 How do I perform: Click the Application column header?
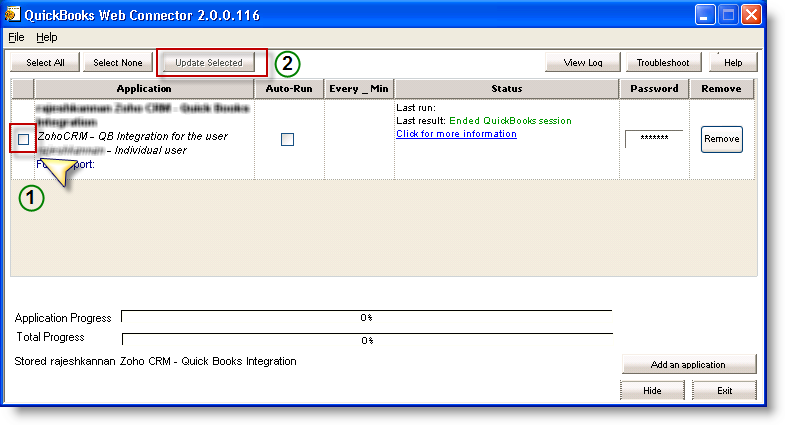click(x=144, y=89)
